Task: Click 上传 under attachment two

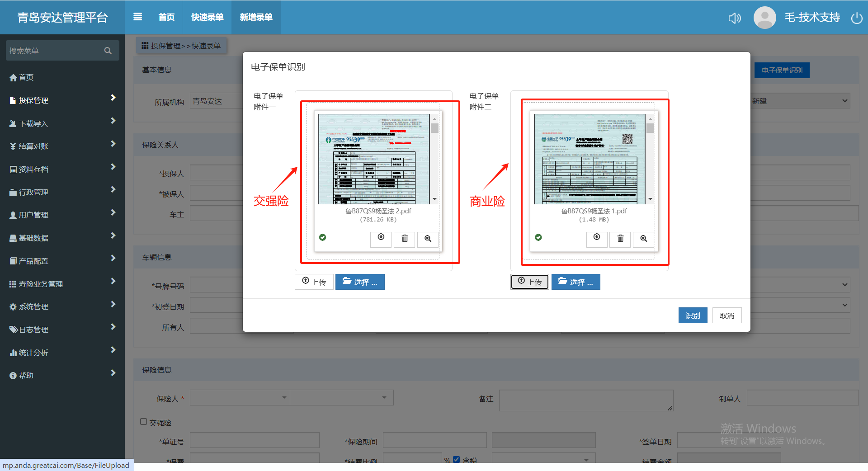Action: (530, 282)
